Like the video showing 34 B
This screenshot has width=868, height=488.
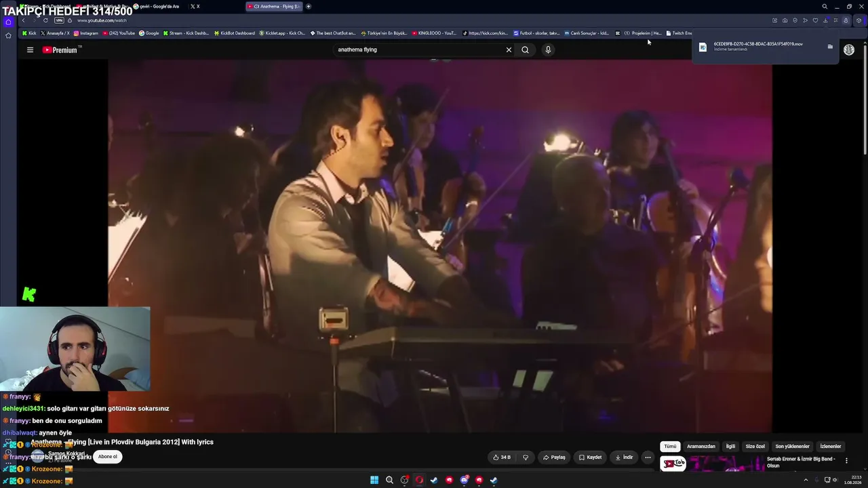point(502,457)
